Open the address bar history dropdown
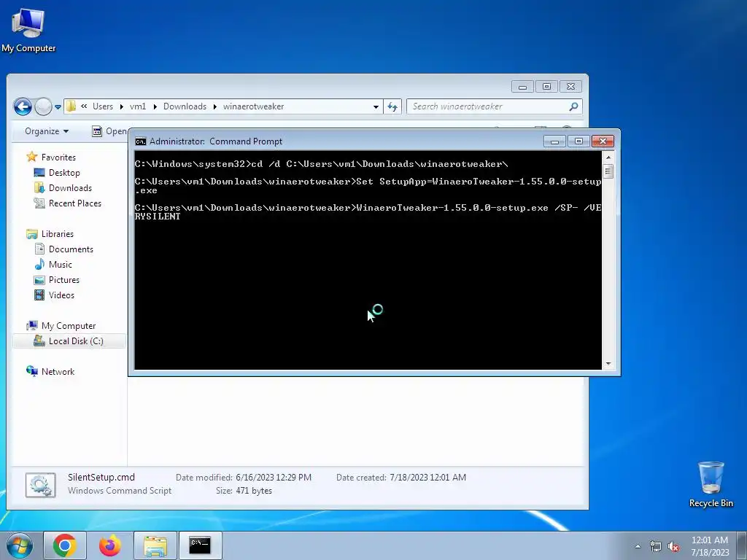The image size is (747, 560). [x=376, y=106]
